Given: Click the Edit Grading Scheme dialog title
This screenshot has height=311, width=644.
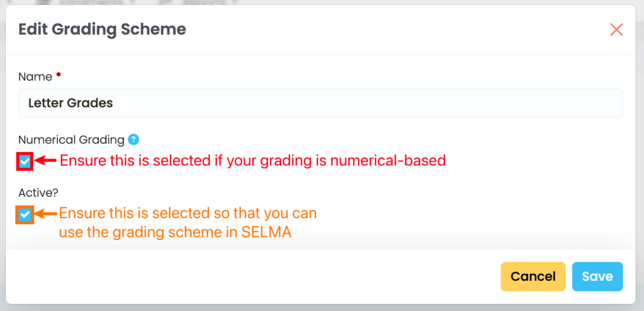Looking at the screenshot, I should (102, 29).
